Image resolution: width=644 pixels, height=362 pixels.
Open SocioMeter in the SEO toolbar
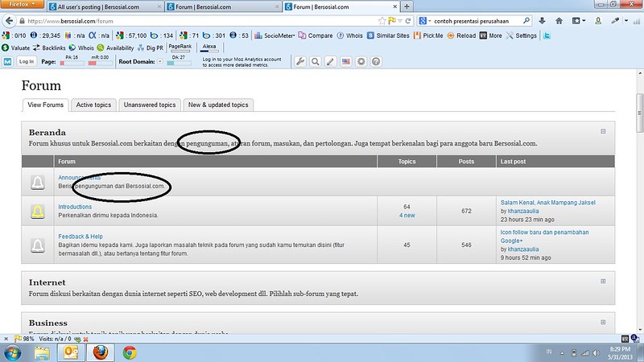click(x=275, y=35)
